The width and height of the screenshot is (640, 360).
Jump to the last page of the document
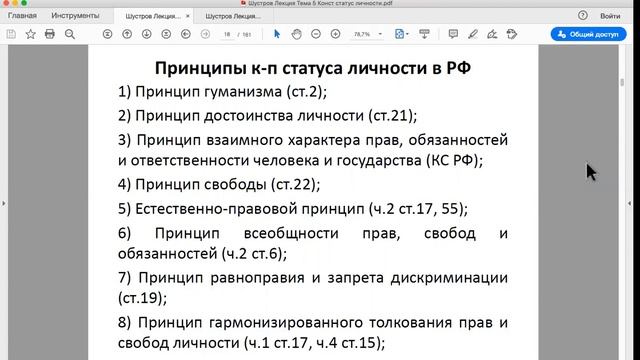166,34
